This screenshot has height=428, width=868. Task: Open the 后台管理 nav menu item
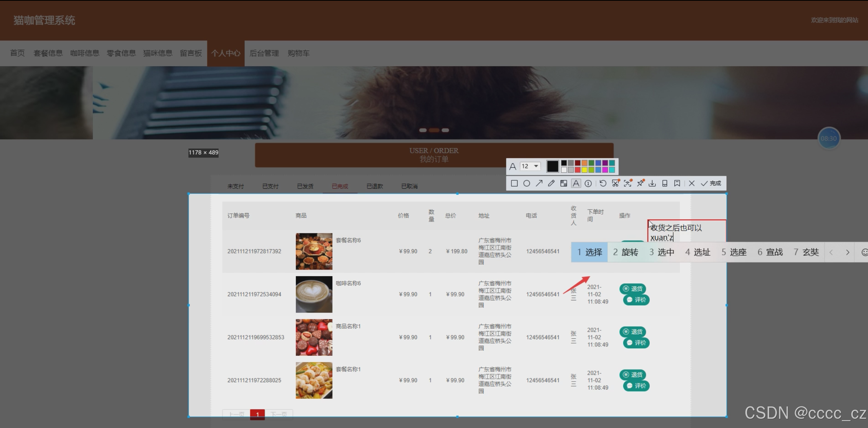pos(264,53)
